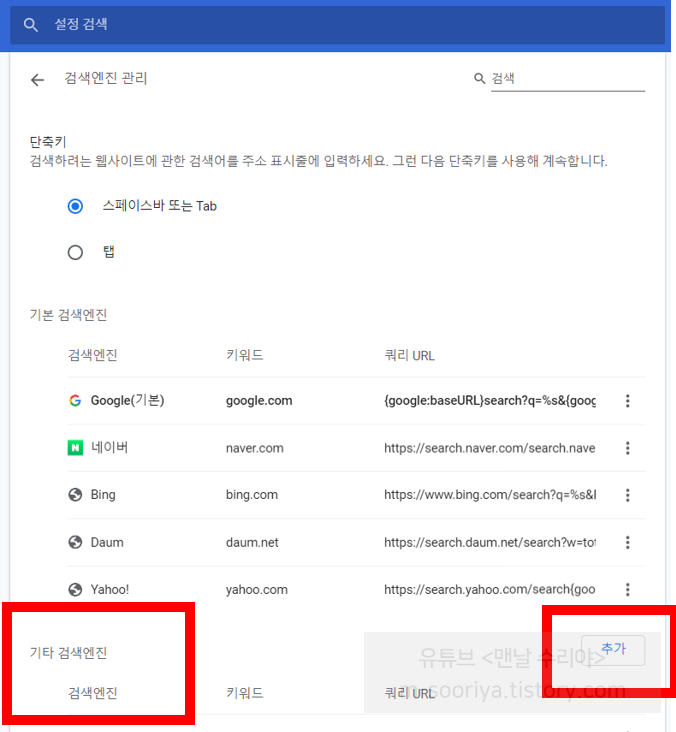Viewport: 676px width, 732px height.
Task: Focus the 설정 검색 input field
Action: (337, 25)
